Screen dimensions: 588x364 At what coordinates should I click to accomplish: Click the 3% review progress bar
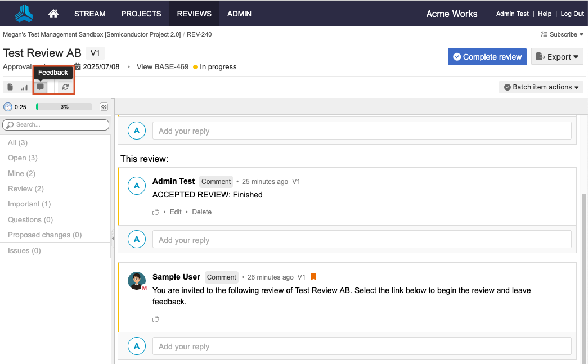(x=64, y=107)
